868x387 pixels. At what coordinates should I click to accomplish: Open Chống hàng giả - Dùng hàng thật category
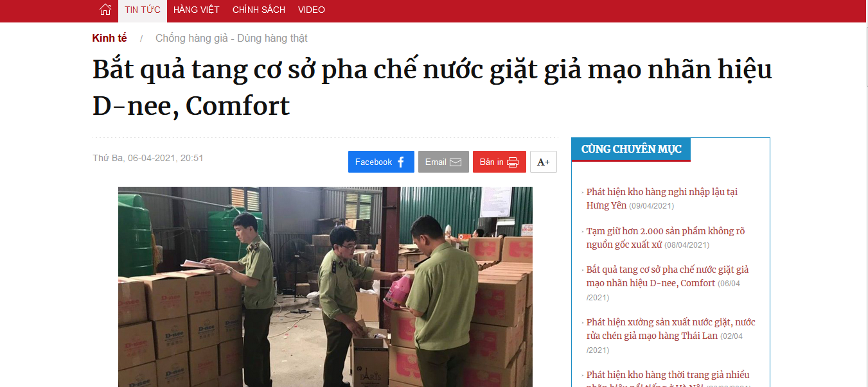click(231, 39)
